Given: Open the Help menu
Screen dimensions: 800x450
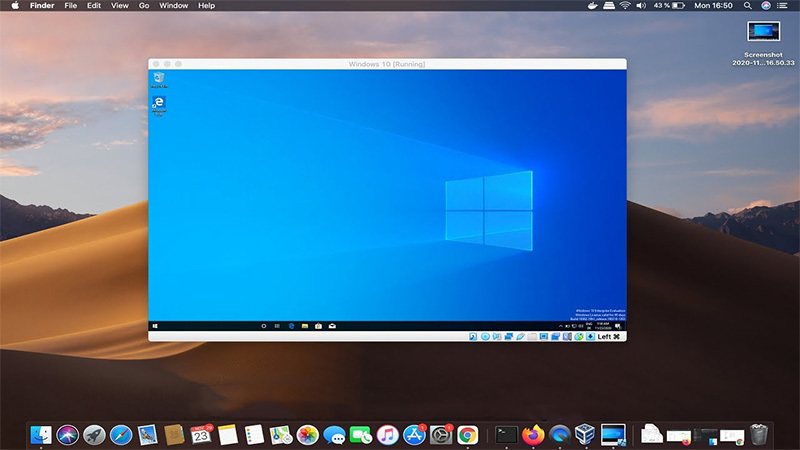Looking at the screenshot, I should pyautogui.click(x=207, y=6).
